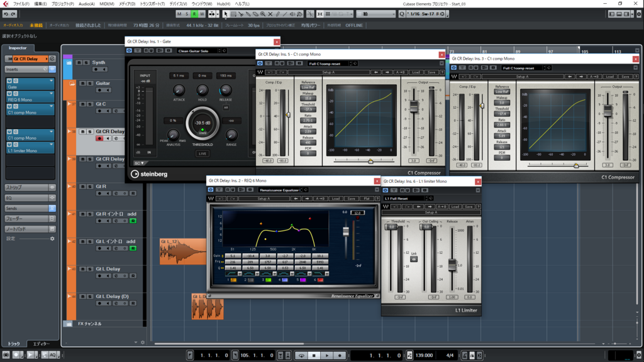
Task: Click the Play transport button
Action: [x=327, y=356]
